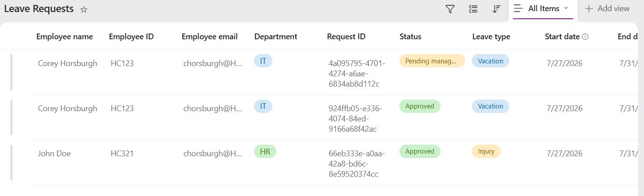This screenshot has height=196, width=644.
Task: Click the HR department pill
Action: pos(265,151)
